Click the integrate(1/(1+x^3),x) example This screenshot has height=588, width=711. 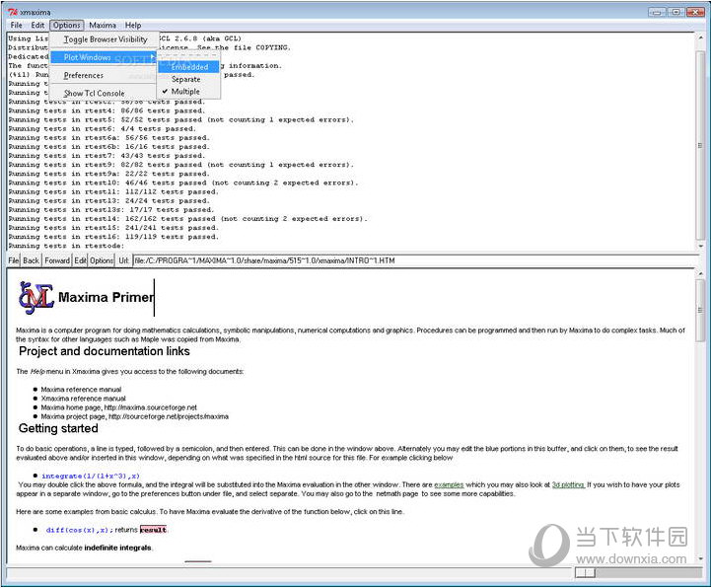[x=91, y=476]
